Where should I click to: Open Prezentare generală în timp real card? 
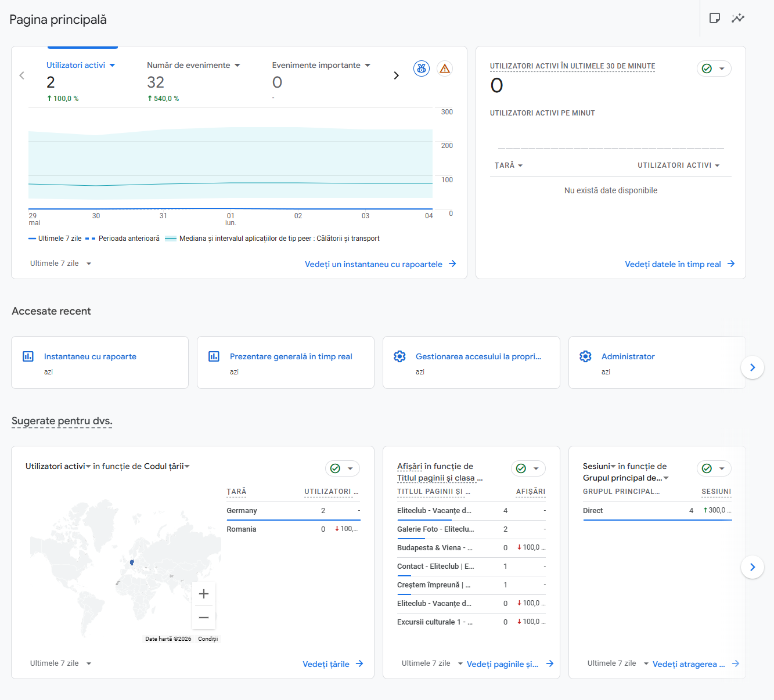point(286,363)
